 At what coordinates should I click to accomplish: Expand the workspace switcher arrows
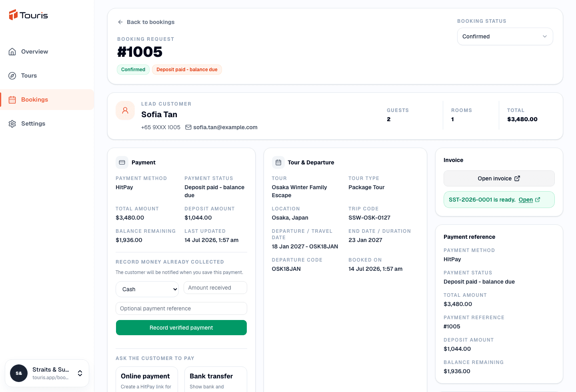coord(80,373)
